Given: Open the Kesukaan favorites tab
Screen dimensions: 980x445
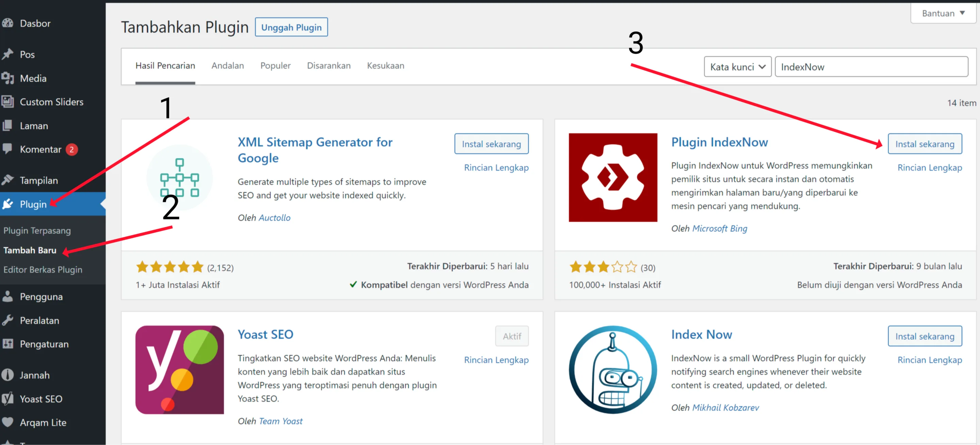Looking at the screenshot, I should tap(386, 65).
